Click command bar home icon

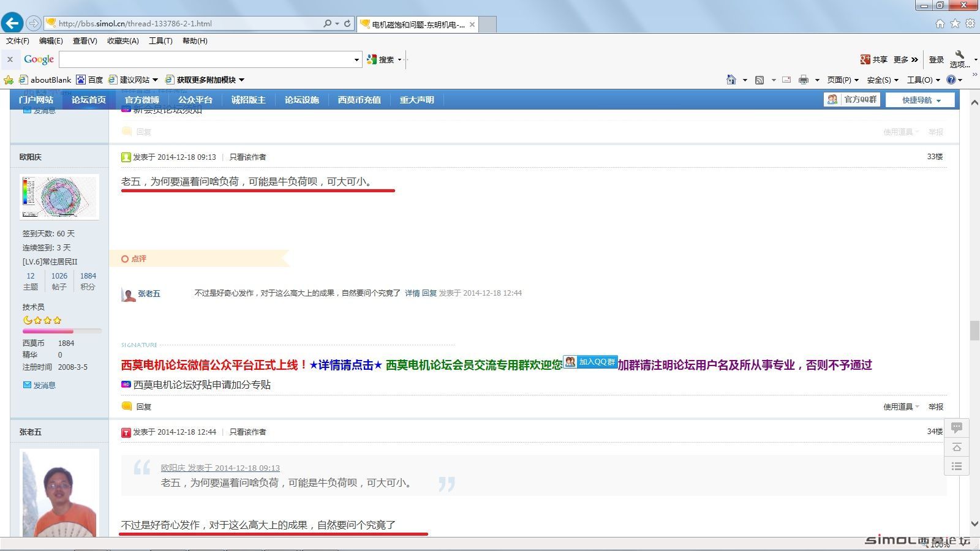(731, 80)
